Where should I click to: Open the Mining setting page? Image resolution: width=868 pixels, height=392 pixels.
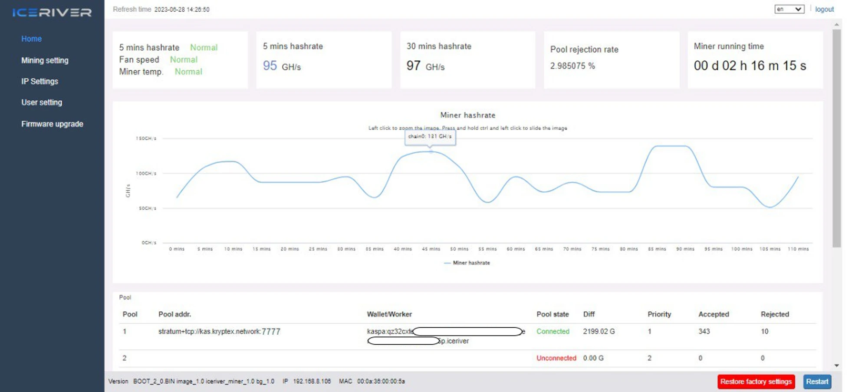pos(45,60)
